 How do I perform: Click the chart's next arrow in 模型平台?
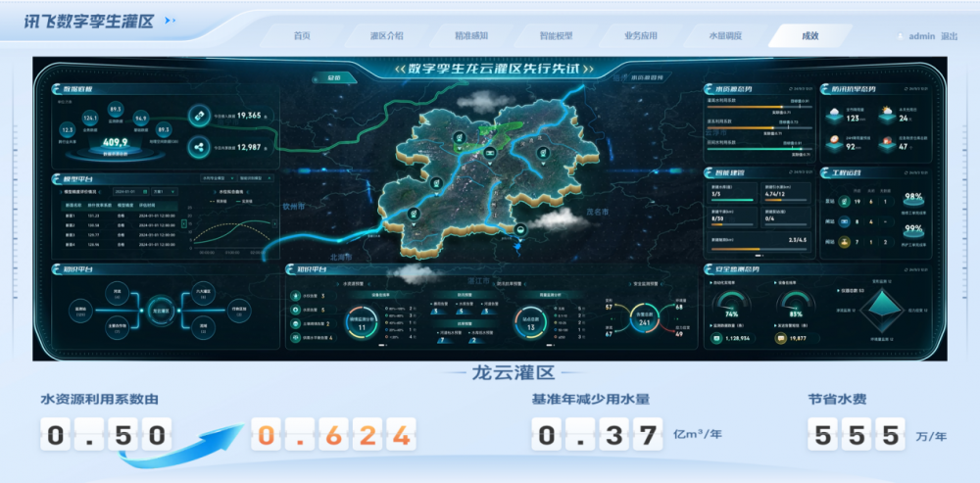pos(275,223)
